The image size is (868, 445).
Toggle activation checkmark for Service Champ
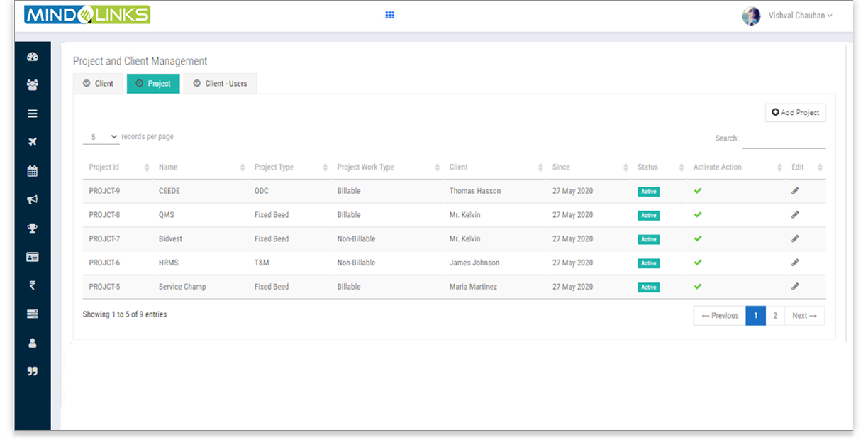[x=698, y=287]
